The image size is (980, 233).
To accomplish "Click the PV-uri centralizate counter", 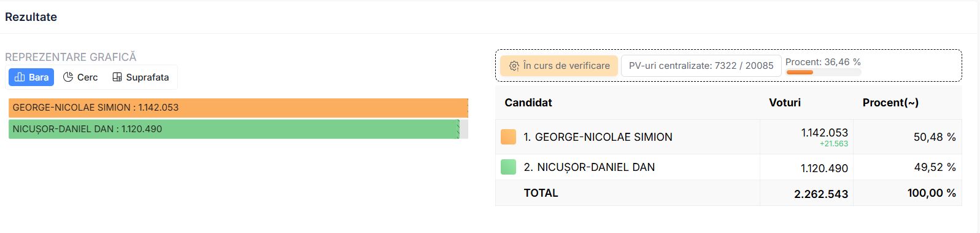I will (701, 66).
